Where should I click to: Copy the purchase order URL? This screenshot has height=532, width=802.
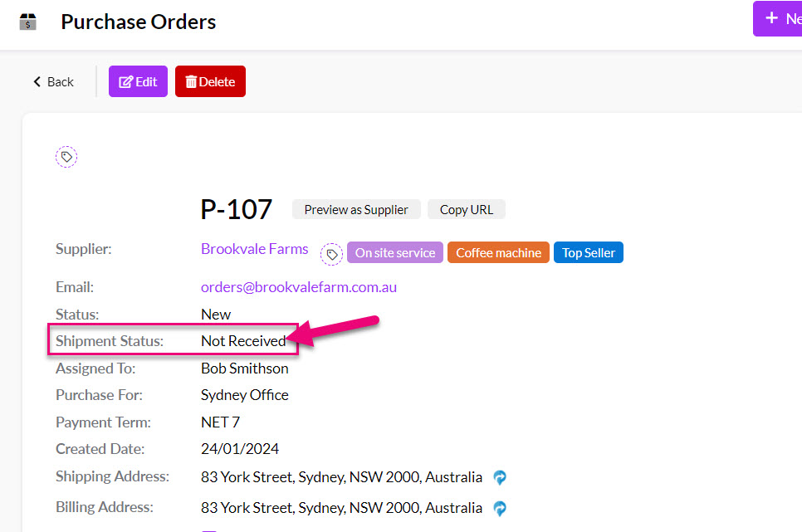pyautogui.click(x=467, y=210)
